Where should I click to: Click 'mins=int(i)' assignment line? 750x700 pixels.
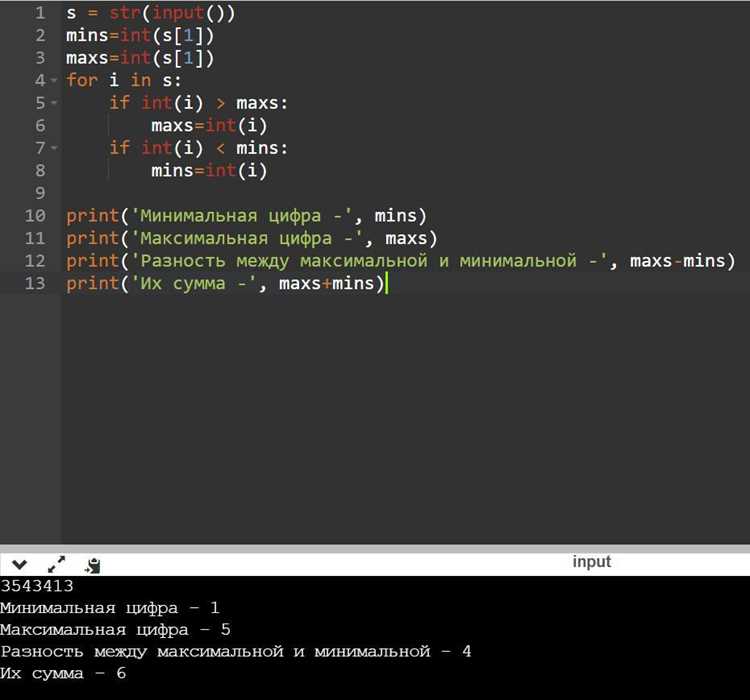pyautogui.click(x=209, y=170)
